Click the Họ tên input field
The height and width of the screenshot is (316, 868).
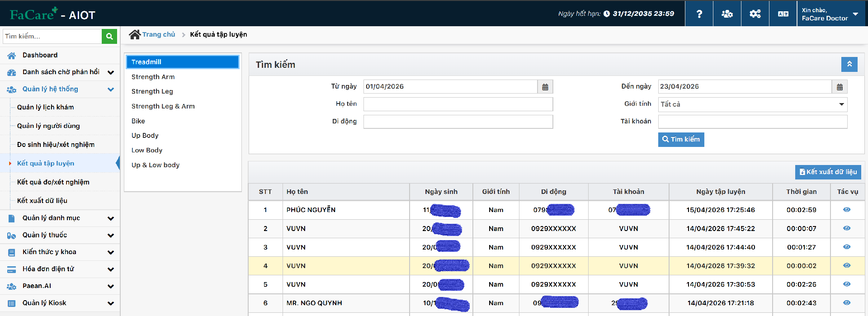point(458,104)
